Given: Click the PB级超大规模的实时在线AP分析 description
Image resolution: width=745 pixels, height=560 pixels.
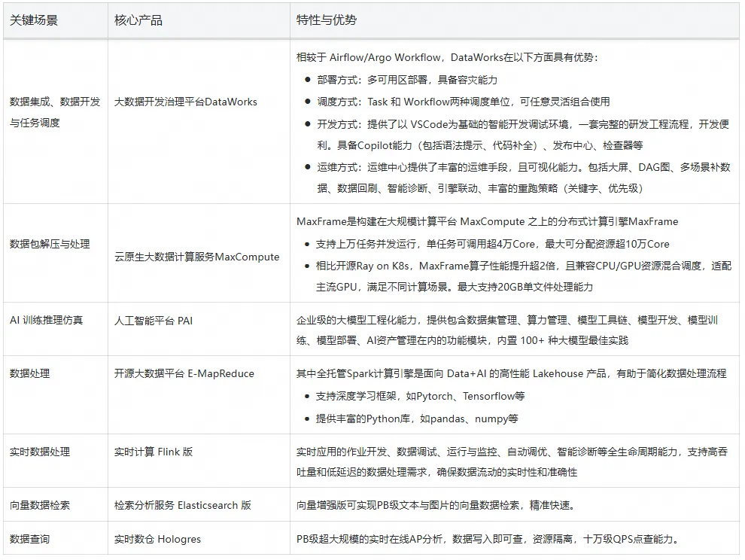Looking at the screenshot, I should tap(488, 539).
